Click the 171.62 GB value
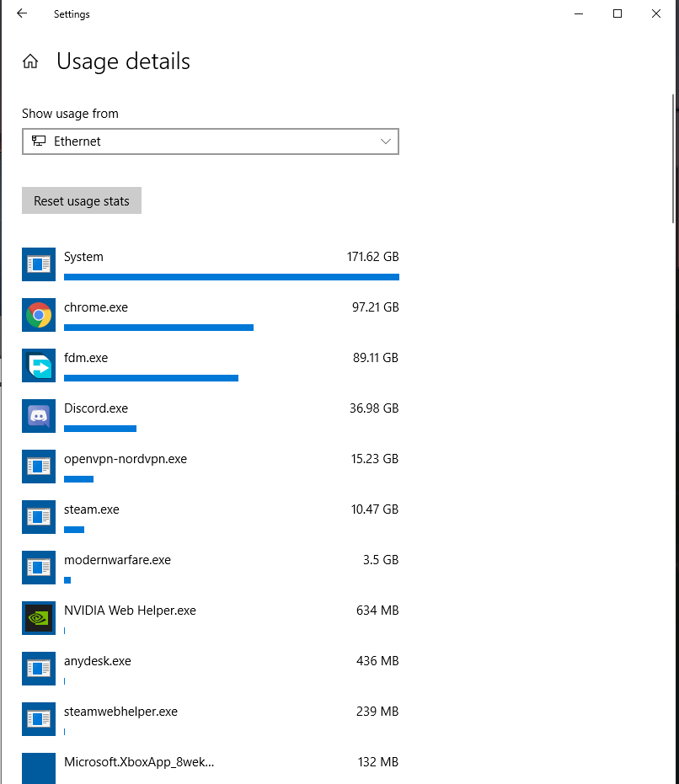 tap(372, 257)
